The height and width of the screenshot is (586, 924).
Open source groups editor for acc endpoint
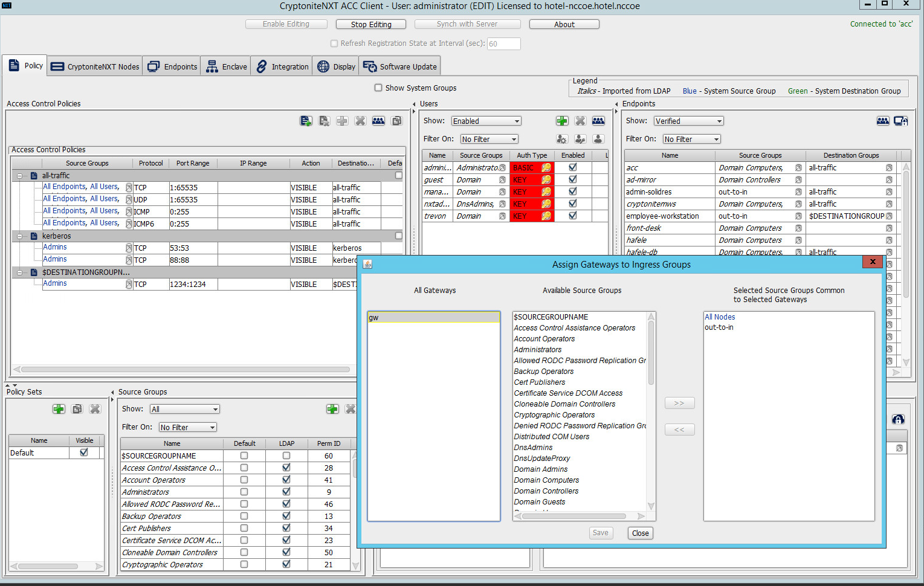[798, 168]
